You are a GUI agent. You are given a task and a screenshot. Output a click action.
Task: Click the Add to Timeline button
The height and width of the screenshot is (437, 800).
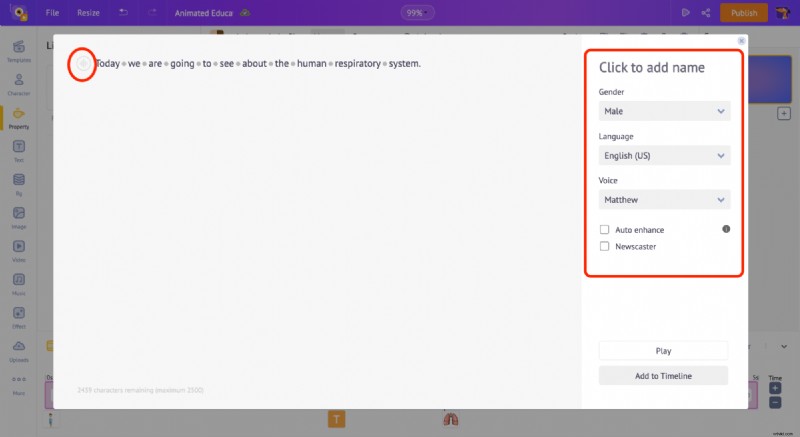(663, 376)
